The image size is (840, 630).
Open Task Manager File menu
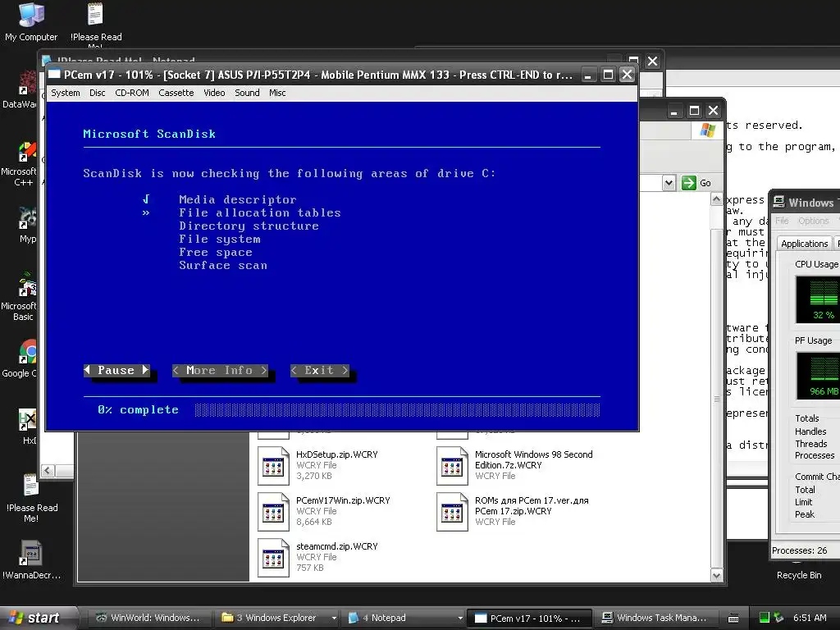782,221
